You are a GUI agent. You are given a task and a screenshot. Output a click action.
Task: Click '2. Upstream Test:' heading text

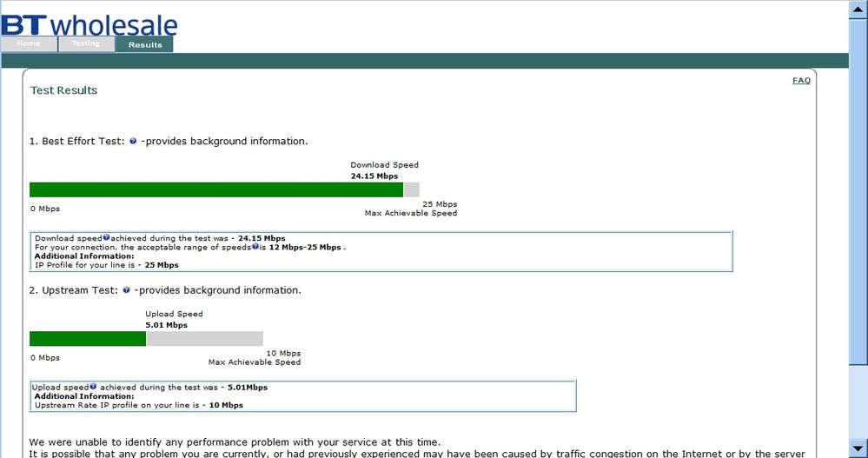click(x=74, y=290)
